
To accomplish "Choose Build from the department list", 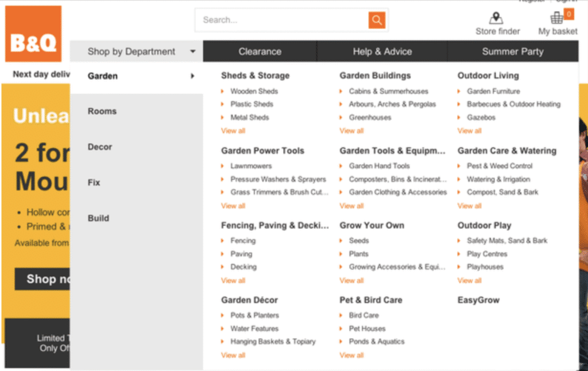I will (x=98, y=218).
